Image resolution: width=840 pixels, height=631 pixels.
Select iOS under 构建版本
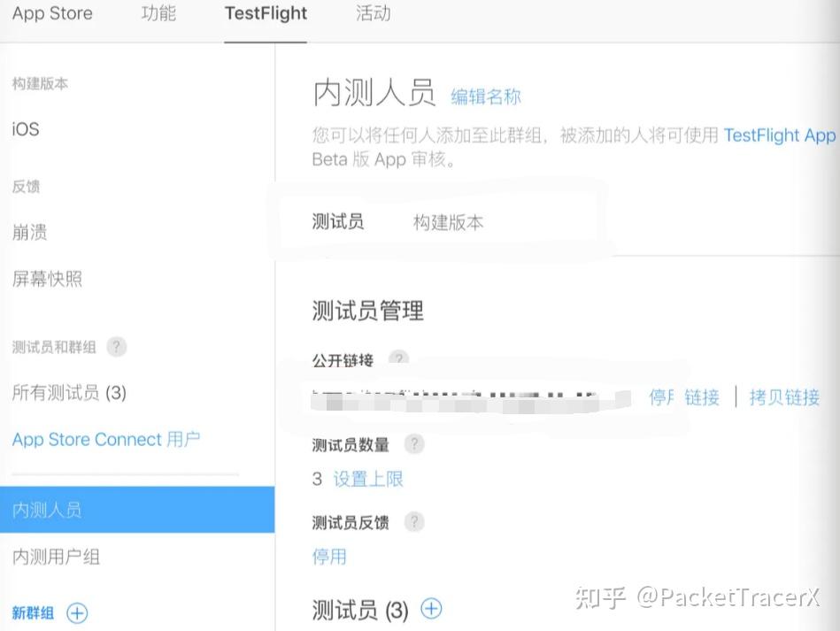click(26, 129)
